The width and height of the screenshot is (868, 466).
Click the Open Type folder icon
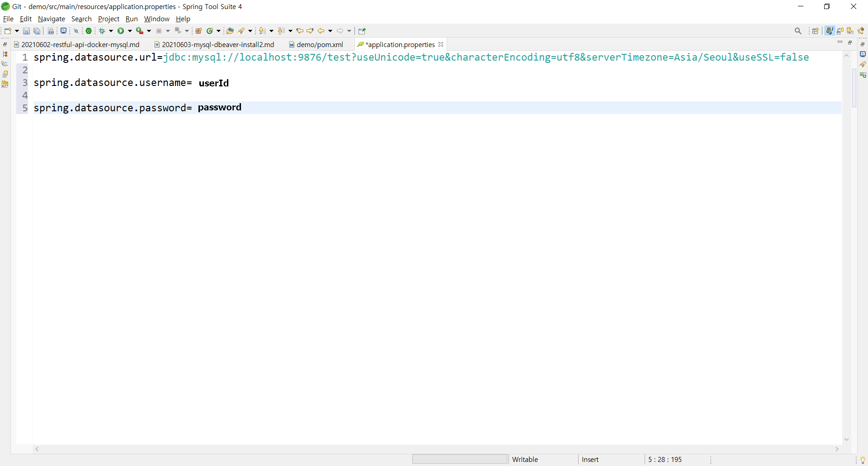pos(230,31)
